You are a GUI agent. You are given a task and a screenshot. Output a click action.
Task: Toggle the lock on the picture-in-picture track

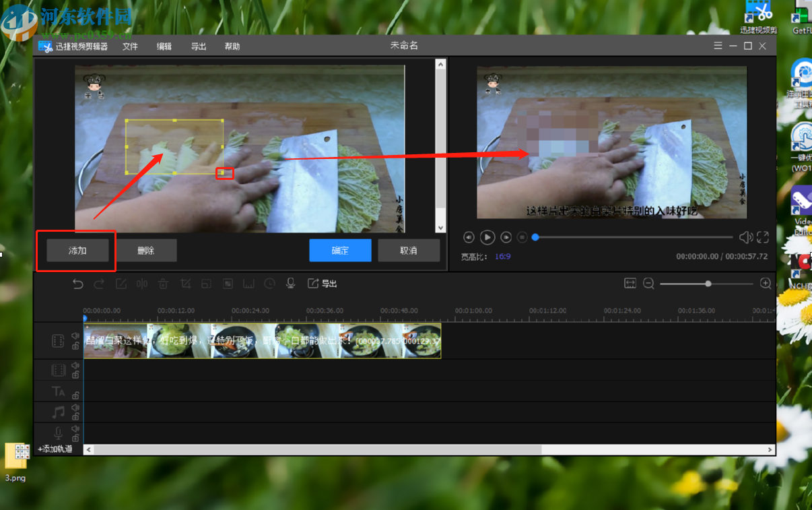(75, 375)
